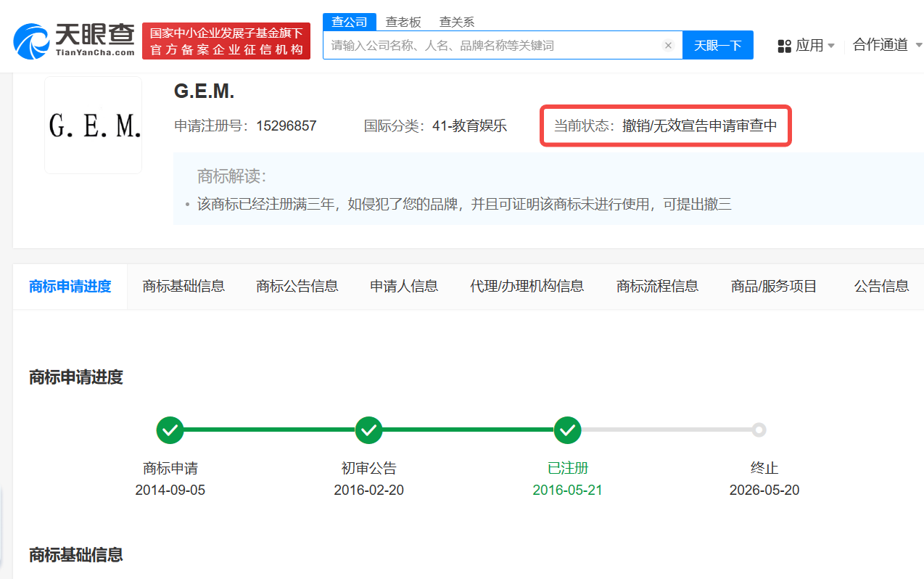Open the 商品/服务项目 tab
The image size is (924, 579).
click(x=773, y=286)
